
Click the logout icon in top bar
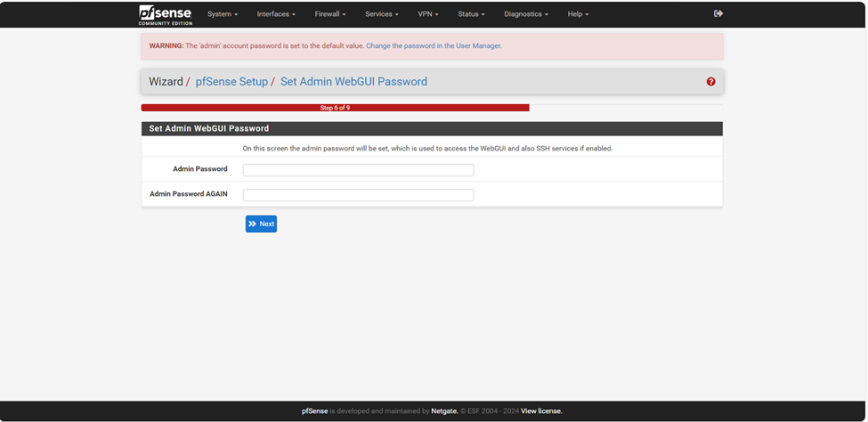click(718, 13)
